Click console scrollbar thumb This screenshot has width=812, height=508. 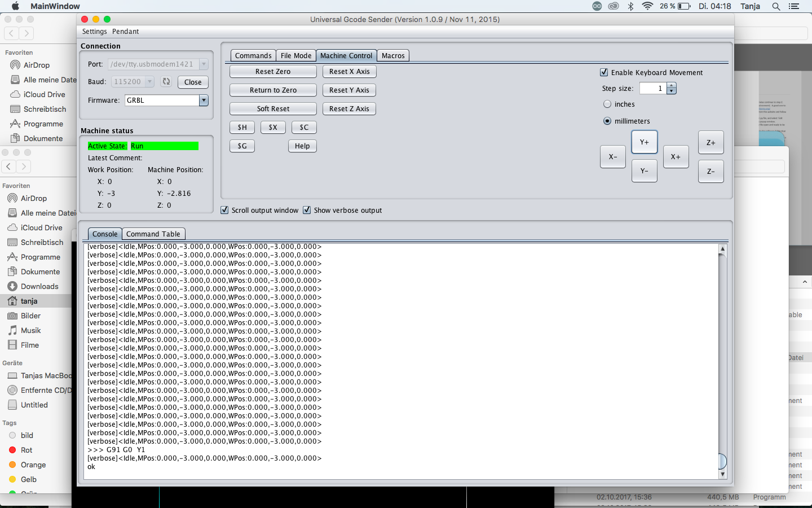tap(723, 461)
